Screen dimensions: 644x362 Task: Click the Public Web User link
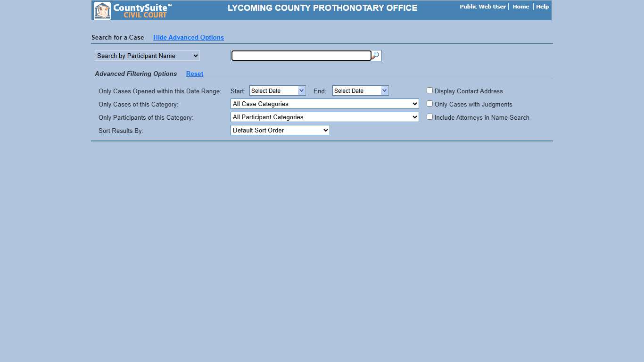coord(482,7)
